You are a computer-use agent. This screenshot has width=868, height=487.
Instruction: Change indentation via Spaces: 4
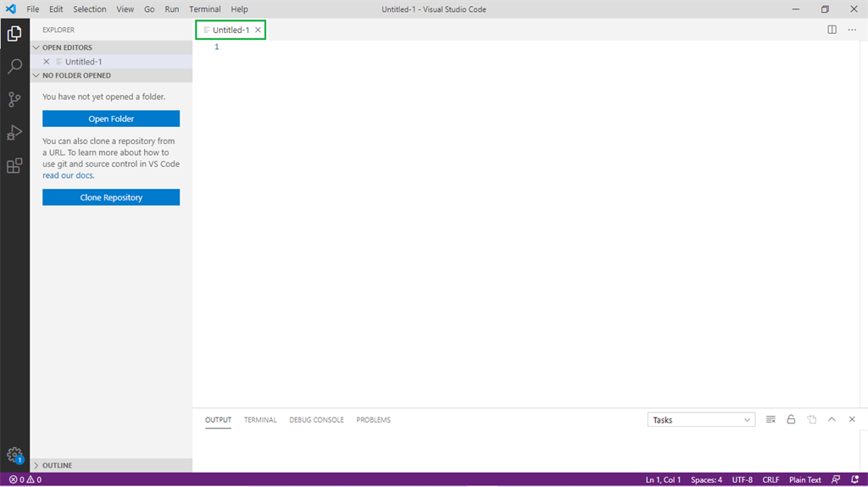(x=706, y=480)
